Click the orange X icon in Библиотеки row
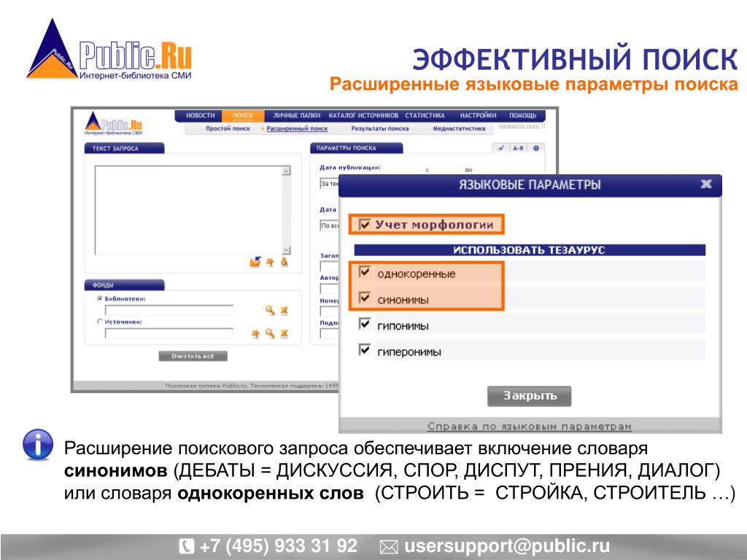Image resolution: width=747 pixels, height=560 pixels. (285, 311)
